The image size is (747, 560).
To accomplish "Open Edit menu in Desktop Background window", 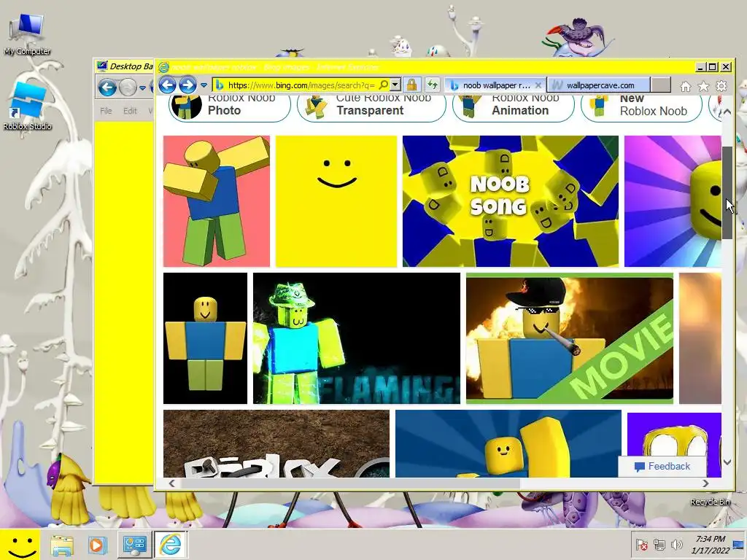I will 130,111.
